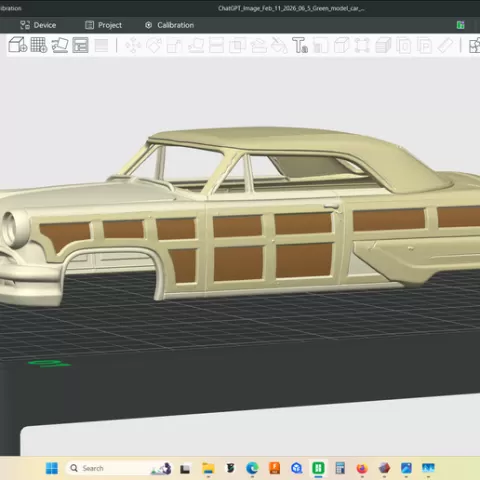Viewport: 480px width, 480px height.
Task: Select the Lay on face tool
Action: [x=196, y=45]
